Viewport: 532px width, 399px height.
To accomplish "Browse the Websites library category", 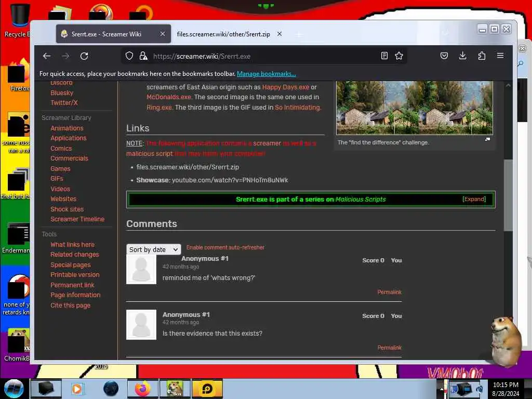I will click(x=63, y=199).
